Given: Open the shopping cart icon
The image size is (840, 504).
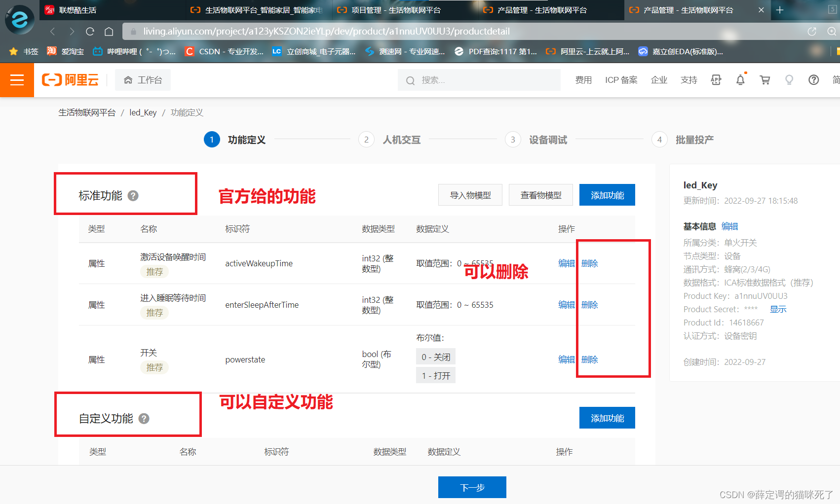Looking at the screenshot, I should click(765, 80).
